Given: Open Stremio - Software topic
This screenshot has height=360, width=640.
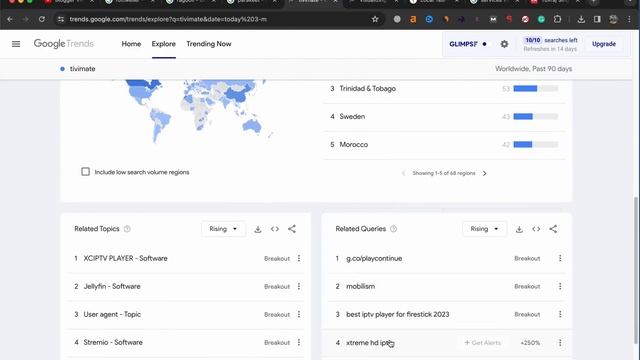Looking at the screenshot, I should click(x=113, y=342).
